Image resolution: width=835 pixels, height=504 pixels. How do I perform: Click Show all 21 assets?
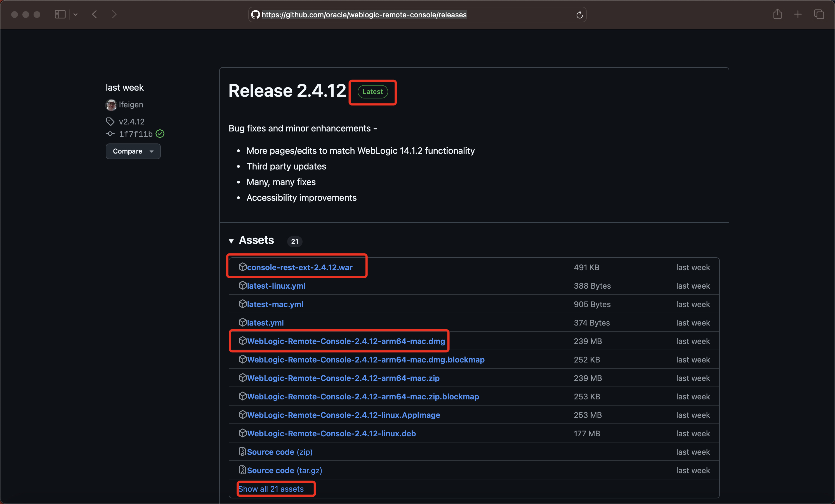click(x=271, y=489)
